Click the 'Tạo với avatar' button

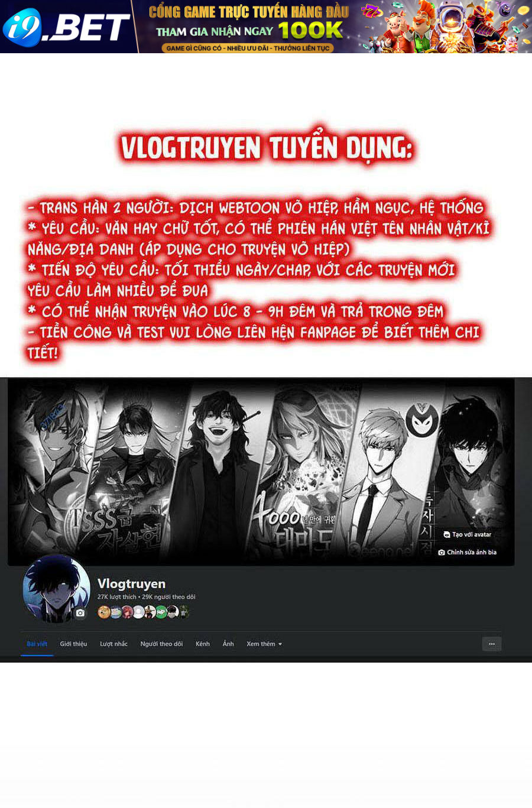coord(468,534)
